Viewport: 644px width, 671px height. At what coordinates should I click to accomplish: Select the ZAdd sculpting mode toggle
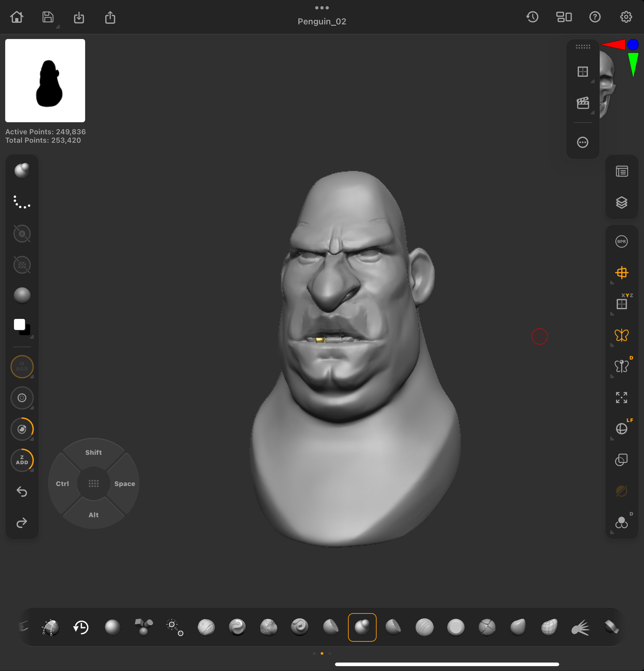pyautogui.click(x=22, y=460)
